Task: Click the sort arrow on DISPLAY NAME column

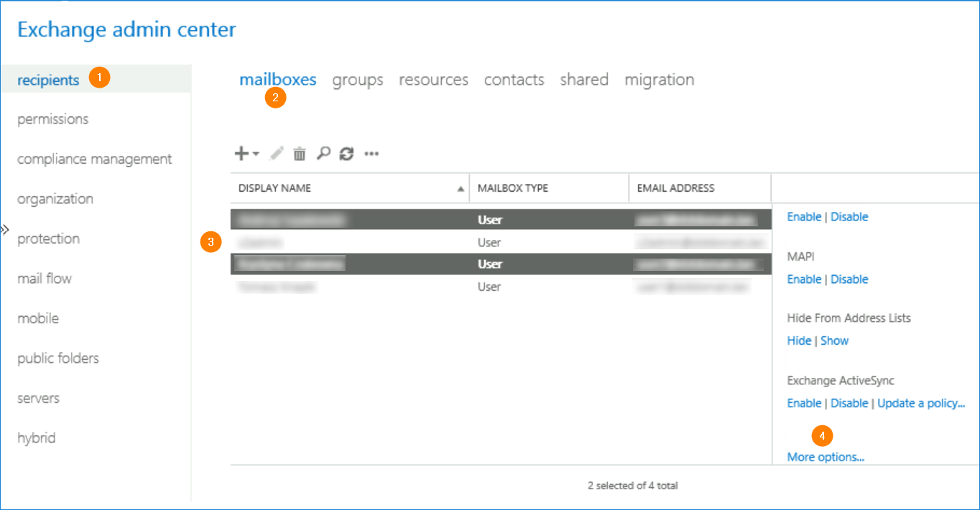Action: coord(461,187)
